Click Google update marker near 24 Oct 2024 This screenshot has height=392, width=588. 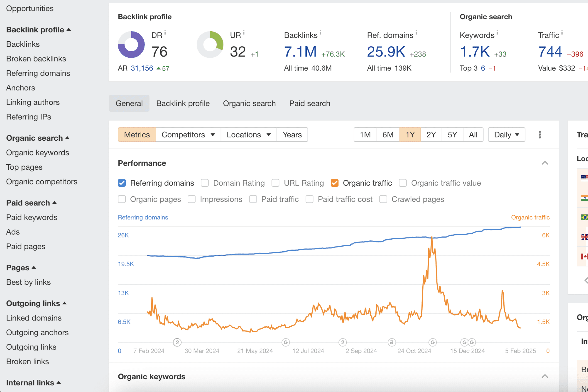click(x=433, y=342)
